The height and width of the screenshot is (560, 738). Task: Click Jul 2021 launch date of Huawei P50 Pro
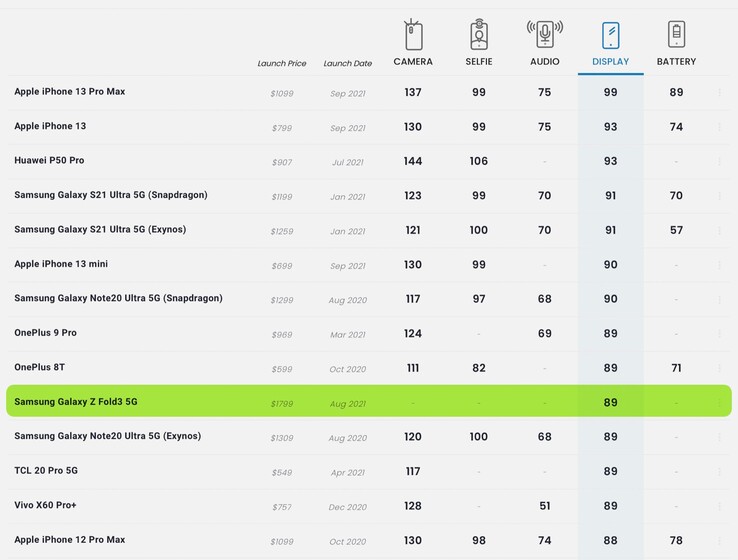coord(348,162)
